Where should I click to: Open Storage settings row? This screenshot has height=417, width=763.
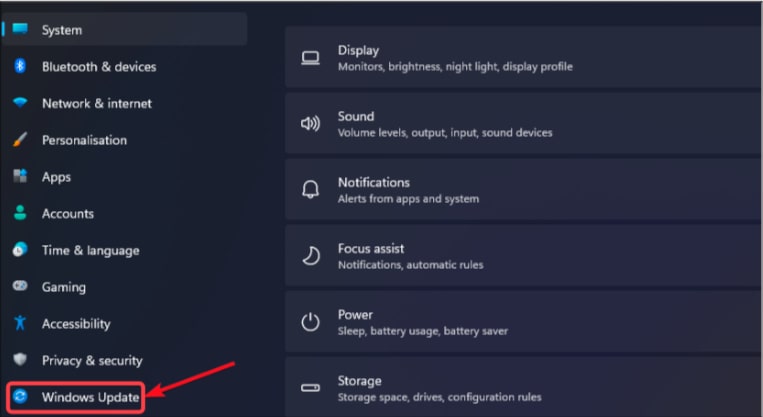524,387
